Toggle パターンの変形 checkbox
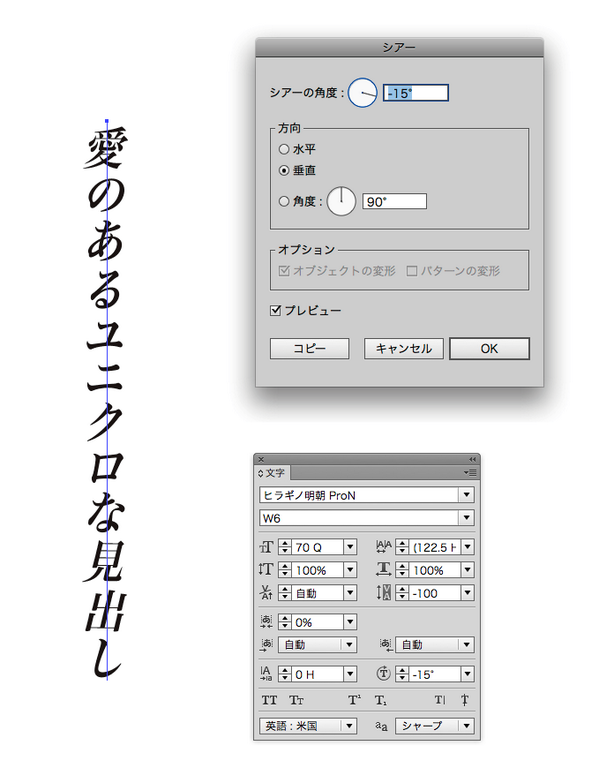Viewport: 599px width, 768px height. pyautogui.click(x=412, y=271)
